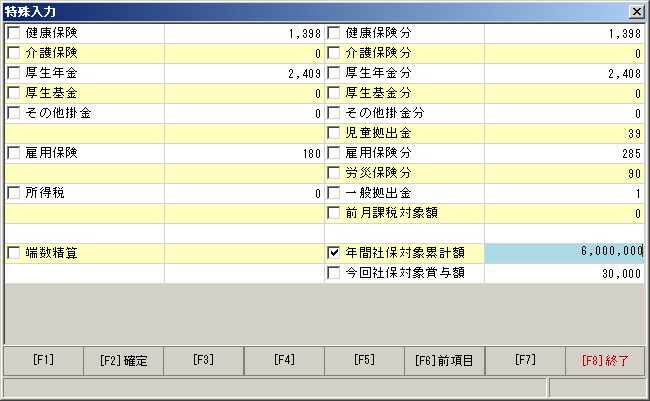Select the 健康保険 amount 1,398 on left
This screenshot has width=650, height=401.
point(244,34)
